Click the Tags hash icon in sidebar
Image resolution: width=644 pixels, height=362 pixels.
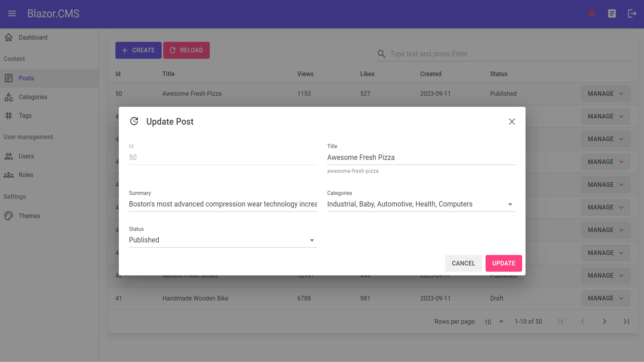click(x=9, y=116)
